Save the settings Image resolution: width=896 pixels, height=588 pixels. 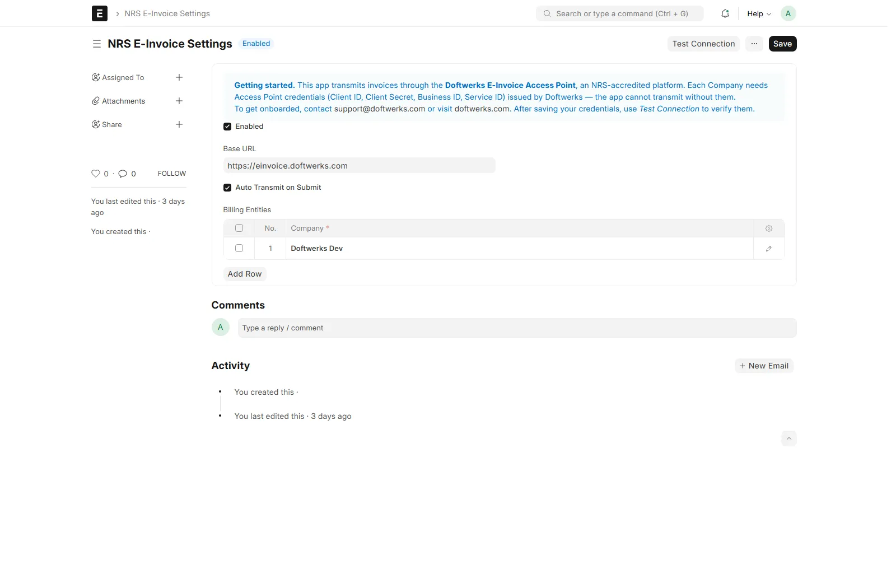pos(782,44)
